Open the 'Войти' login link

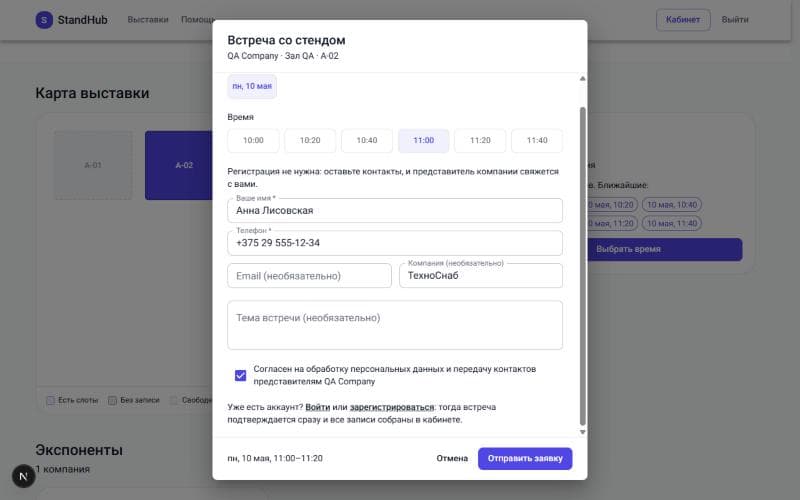[x=318, y=407]
